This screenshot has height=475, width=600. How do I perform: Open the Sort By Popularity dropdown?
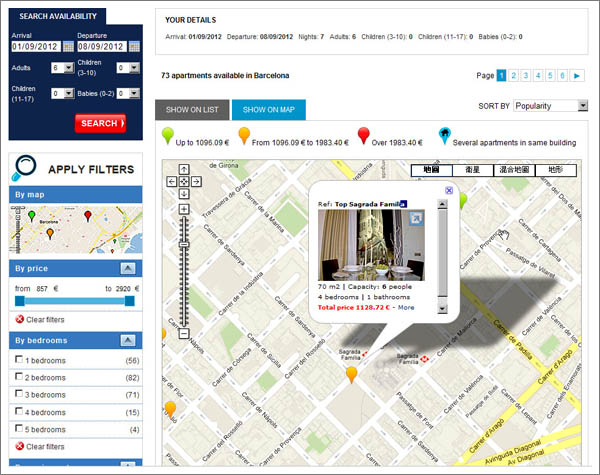pos(551,106)
